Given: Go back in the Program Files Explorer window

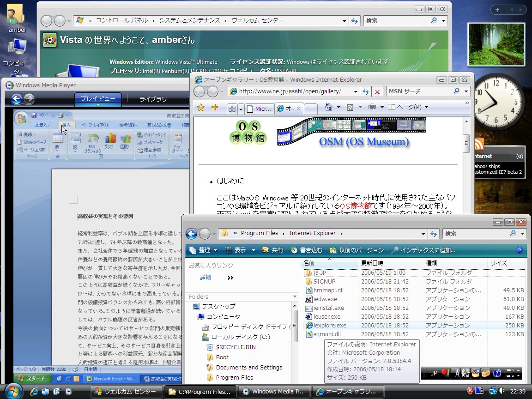Looking at the screenshot, I should coord(191,233).
